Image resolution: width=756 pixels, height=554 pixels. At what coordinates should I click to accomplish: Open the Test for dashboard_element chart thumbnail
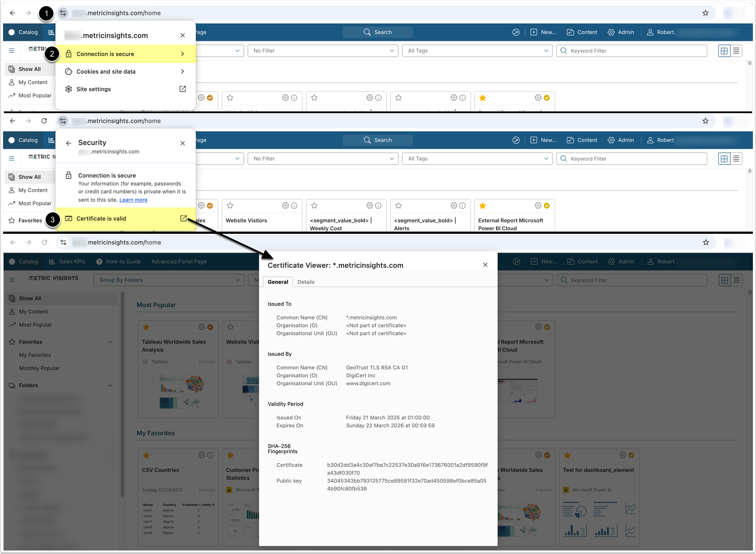click(599, 520)
